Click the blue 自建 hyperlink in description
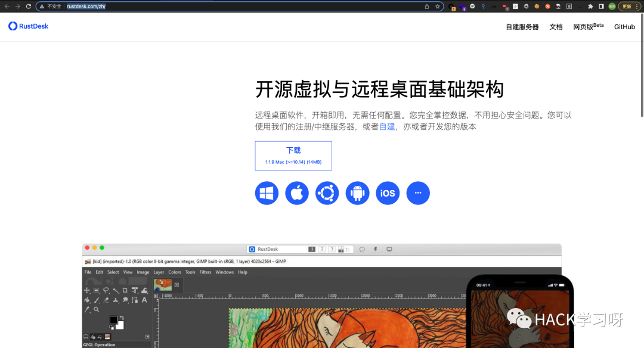Screen dimensions: 644x348 click(x=386, y=126)
